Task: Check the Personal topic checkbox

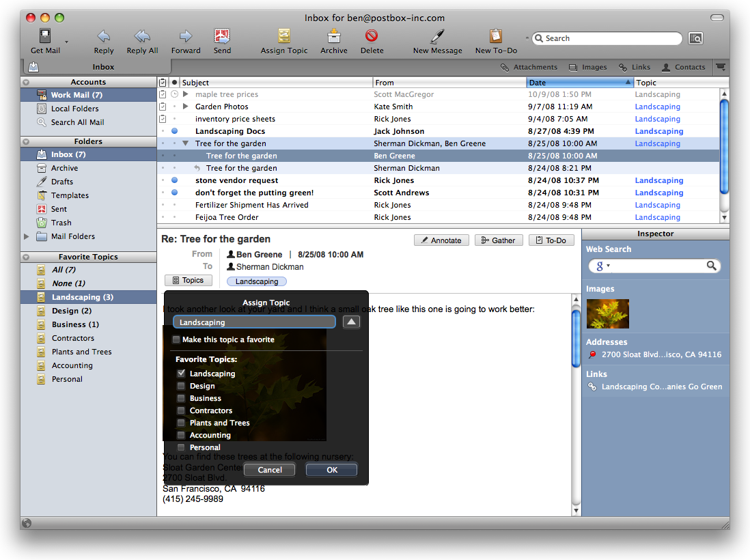Action: [x=181, y=447]
